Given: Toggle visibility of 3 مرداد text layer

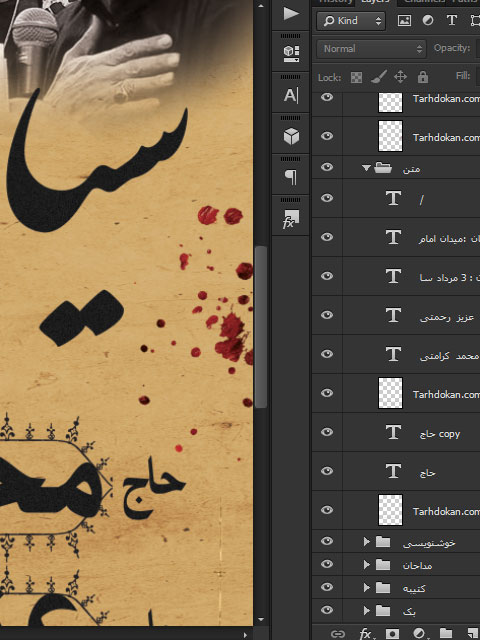Looking at the screenshot, I should pyautogui.click(x=327, y=276).
